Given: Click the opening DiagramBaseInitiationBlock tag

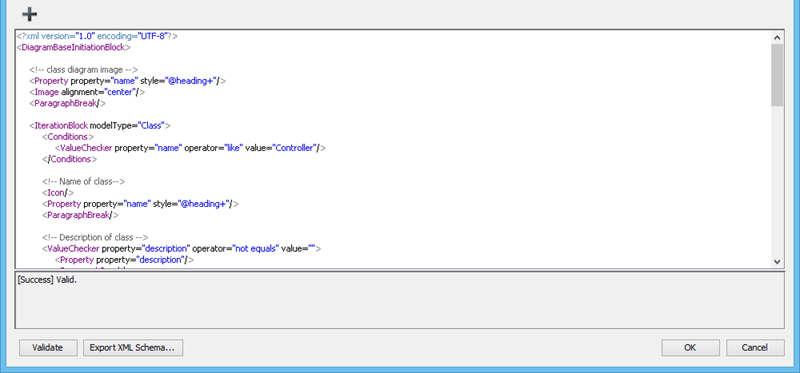Looking at the screenshot, I should coord(74,47).
